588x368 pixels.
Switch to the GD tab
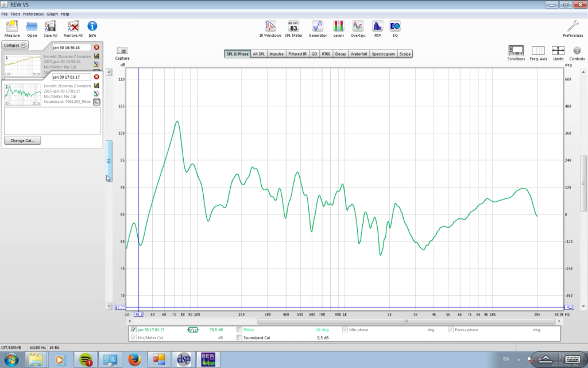click(314, 54)
